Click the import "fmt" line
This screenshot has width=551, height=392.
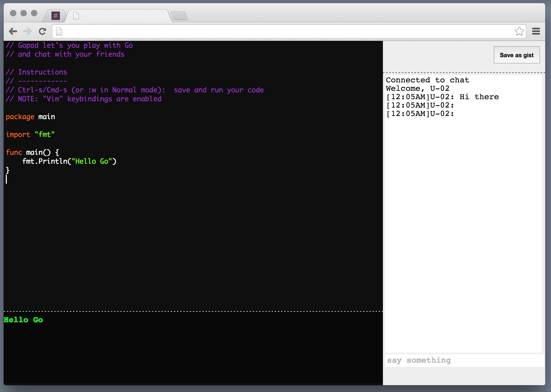[x=30, y=135]
